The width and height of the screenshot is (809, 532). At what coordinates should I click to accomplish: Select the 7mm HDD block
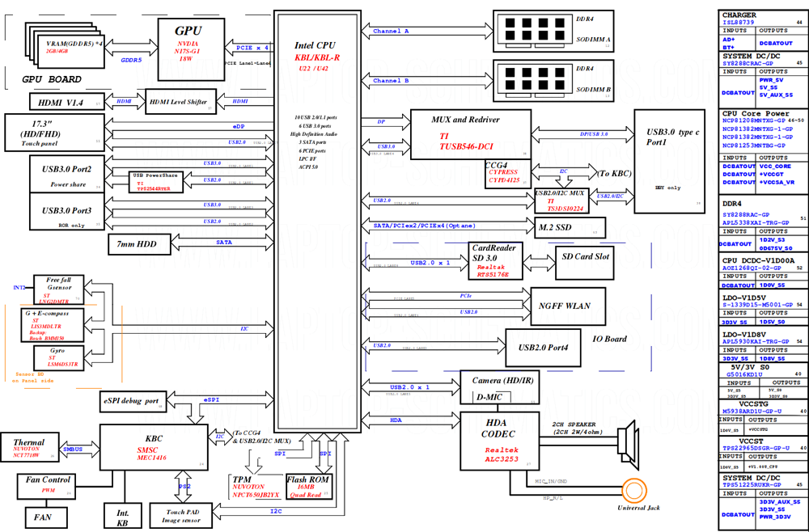[139, 244]
